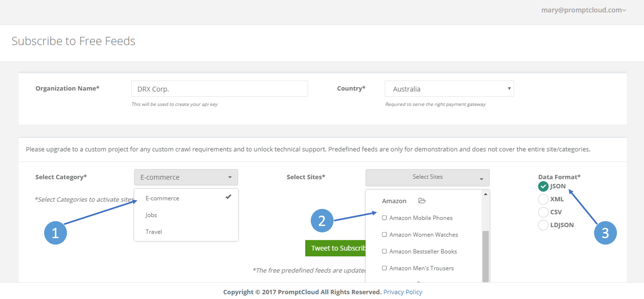Screen dimensions: 644x299
Task: Select the JSON data format radio
Action: pos(543,186)
